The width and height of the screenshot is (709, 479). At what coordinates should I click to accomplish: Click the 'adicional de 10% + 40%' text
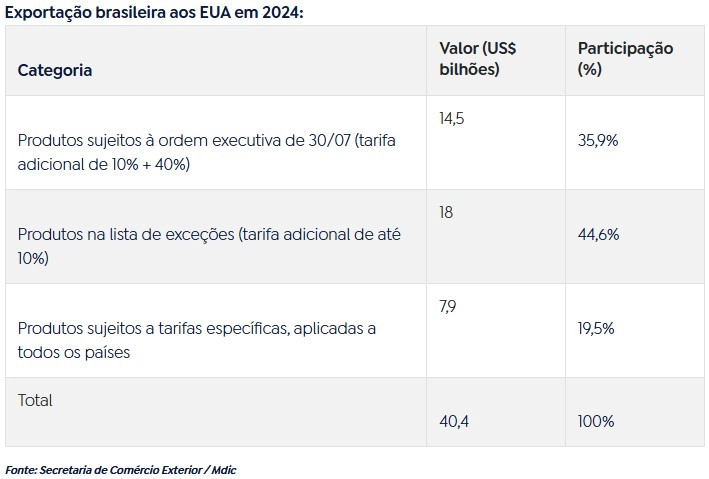pyautogui.click(x=104, y=164)
